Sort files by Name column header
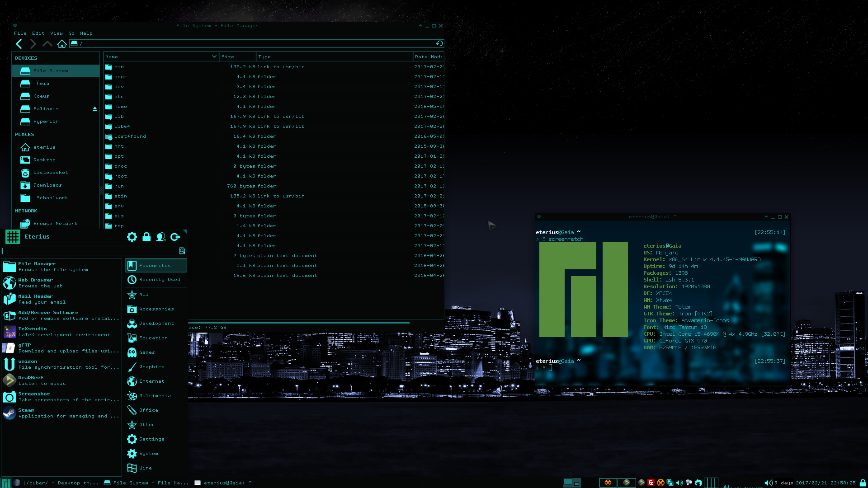This screenshot has width=868, height=488. (161, 57)
